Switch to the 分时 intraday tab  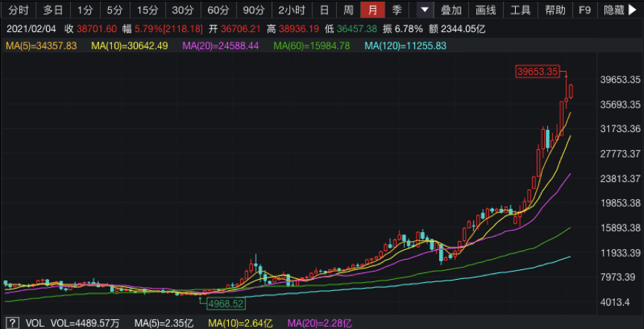19,10
